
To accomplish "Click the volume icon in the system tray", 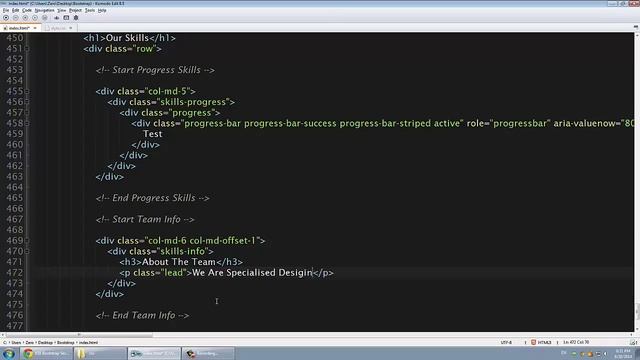I will click(606, 354).
